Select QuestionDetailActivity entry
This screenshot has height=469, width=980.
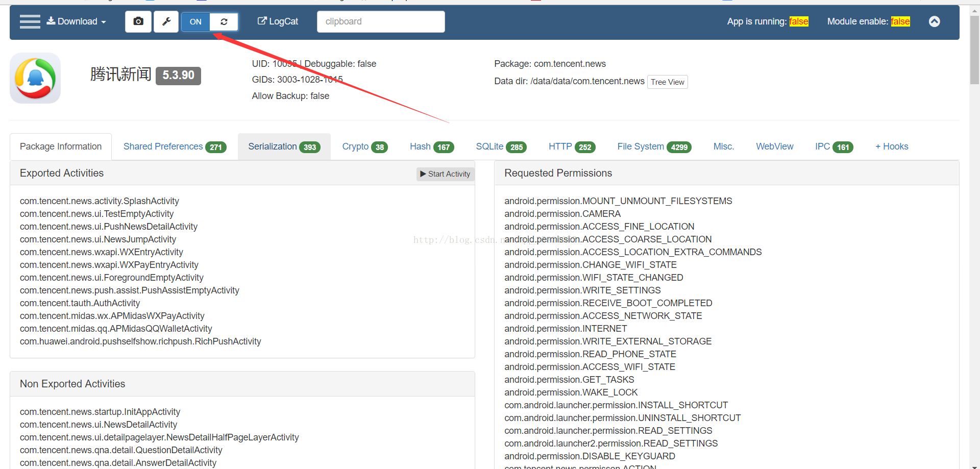(121, 450)
